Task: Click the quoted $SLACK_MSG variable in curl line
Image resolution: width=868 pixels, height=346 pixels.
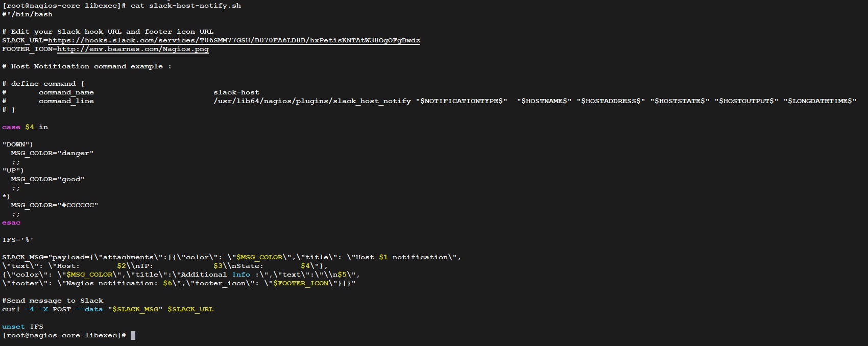Action: (135, 309)
